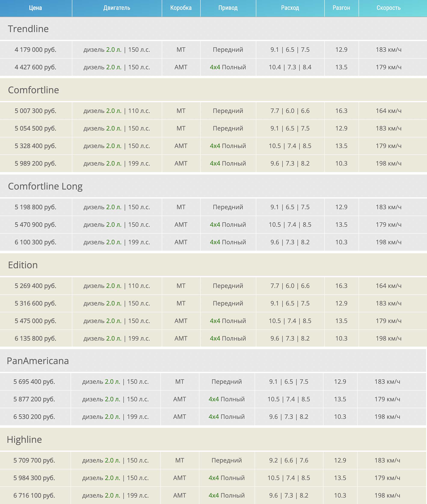Select the Comfortline Long section heading

pyautogui.click(x=45, y=186)
